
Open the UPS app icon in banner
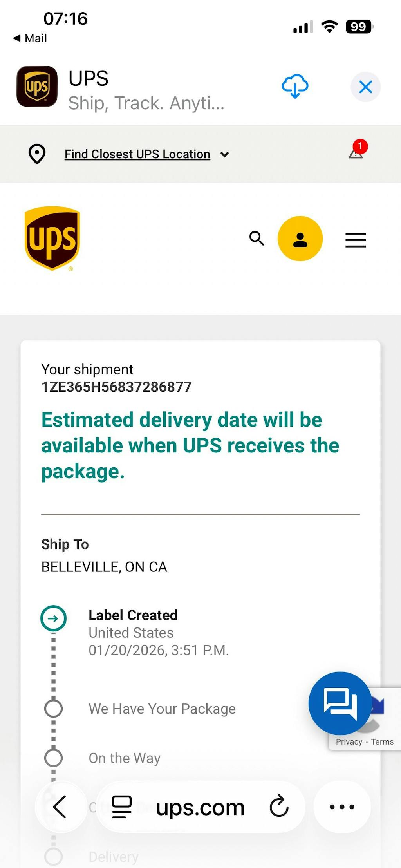coord(37,87)
